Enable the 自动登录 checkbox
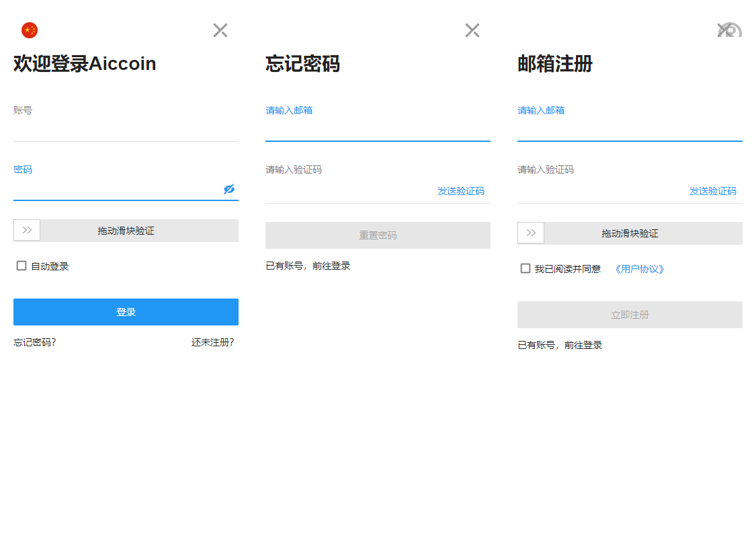 click(22, 266)
